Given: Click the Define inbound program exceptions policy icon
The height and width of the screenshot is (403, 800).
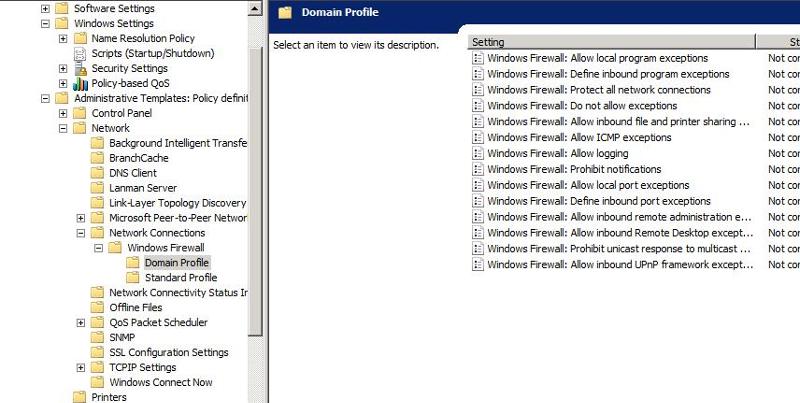Looking at the screenshot, I should click(x=478, y=74).
